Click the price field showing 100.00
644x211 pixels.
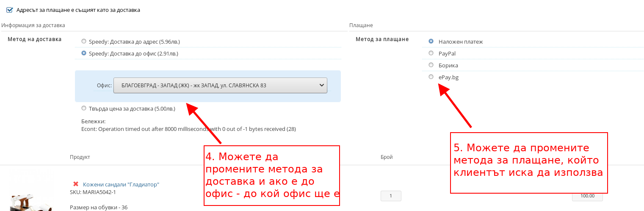[x=587, y=196]
